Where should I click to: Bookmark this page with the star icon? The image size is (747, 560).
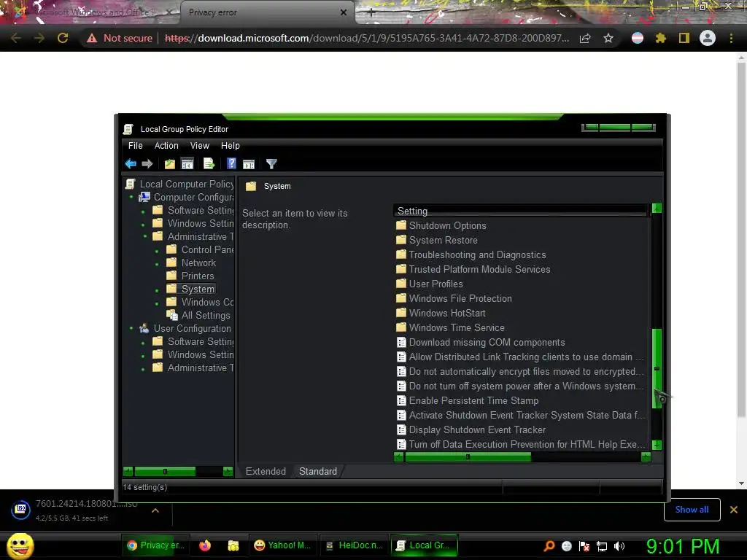pyautogui.click(x=608, y=38)
